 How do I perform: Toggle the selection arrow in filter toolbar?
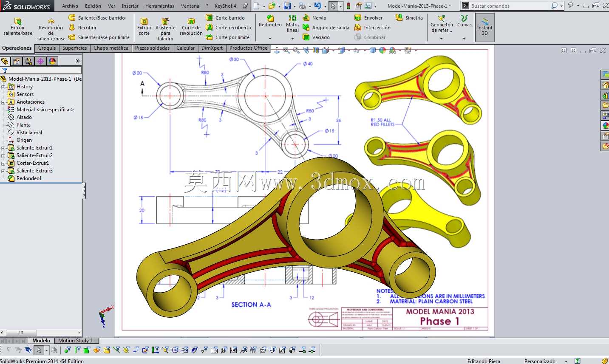(39, 350)
